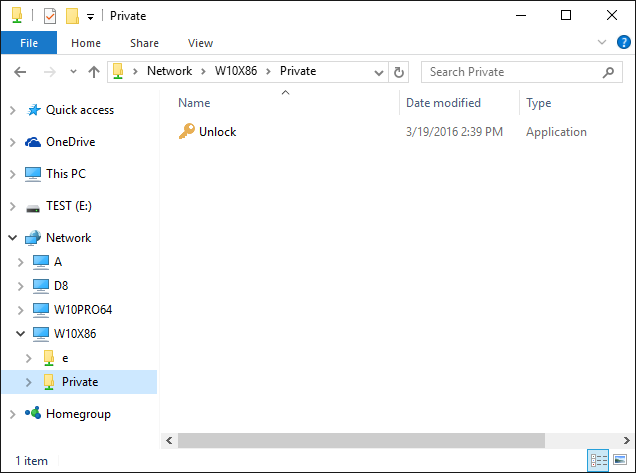This screenshot has width=636, height=473.
Task: Expand the Private share in tree
Action: (28, 382)
